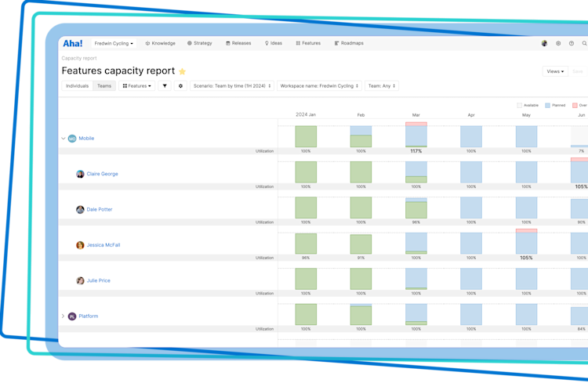Open Dale Potter's name link
Screen dimensions: 588x383
(x=100, y=209)
